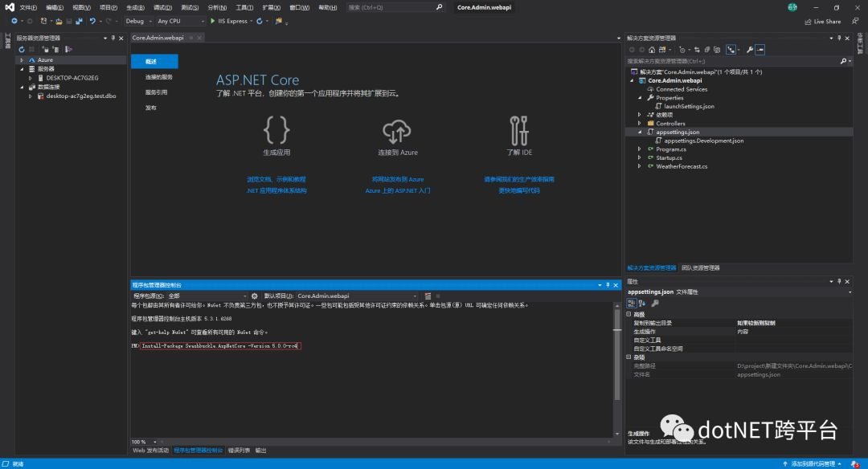Viewport: 868px width, 469px height.
Task: Click Open File folder icon in toolbar
Action: 59,21
